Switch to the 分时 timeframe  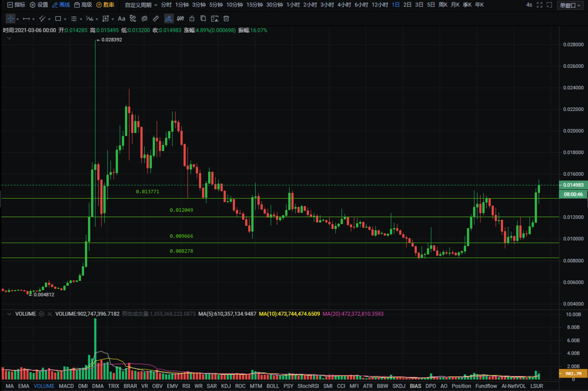point(166,5)
